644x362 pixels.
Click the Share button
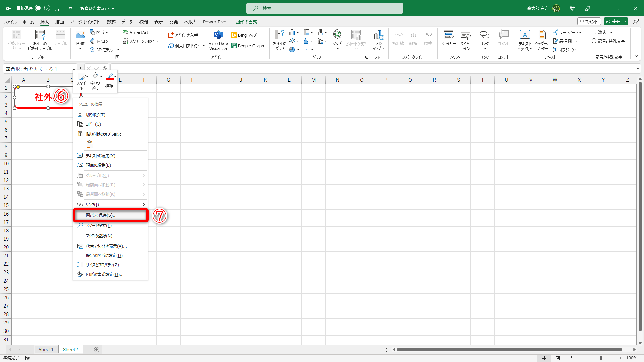tap(613, 21)
